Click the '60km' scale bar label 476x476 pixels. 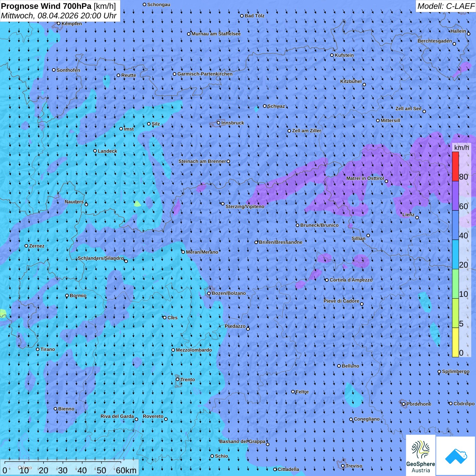pyautogui.click(x=126, y=470)
